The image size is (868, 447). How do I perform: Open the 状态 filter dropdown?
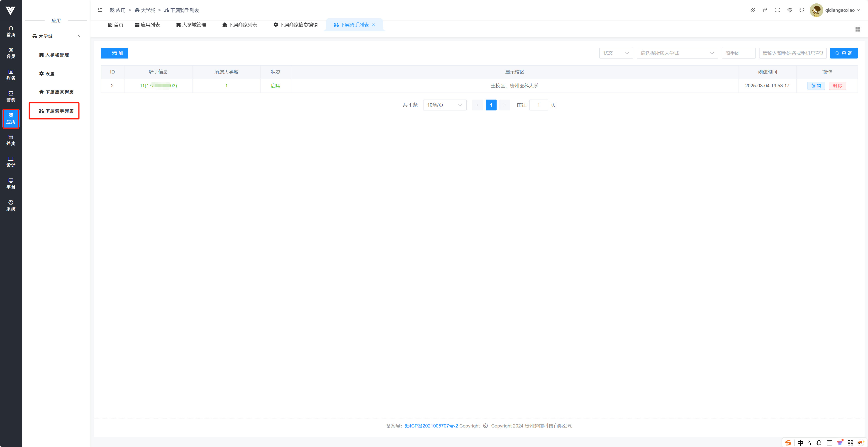click(x=616, y=53)
